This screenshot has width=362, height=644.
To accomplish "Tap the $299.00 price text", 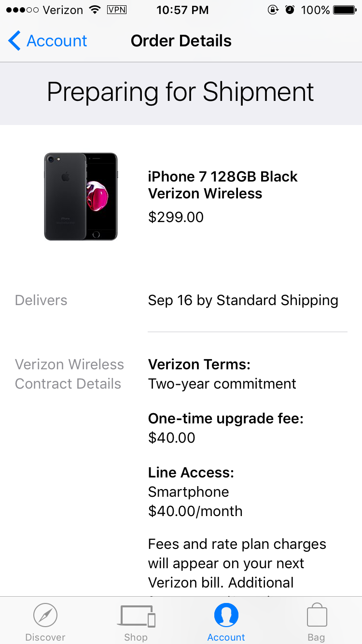I will click(176, 217).
